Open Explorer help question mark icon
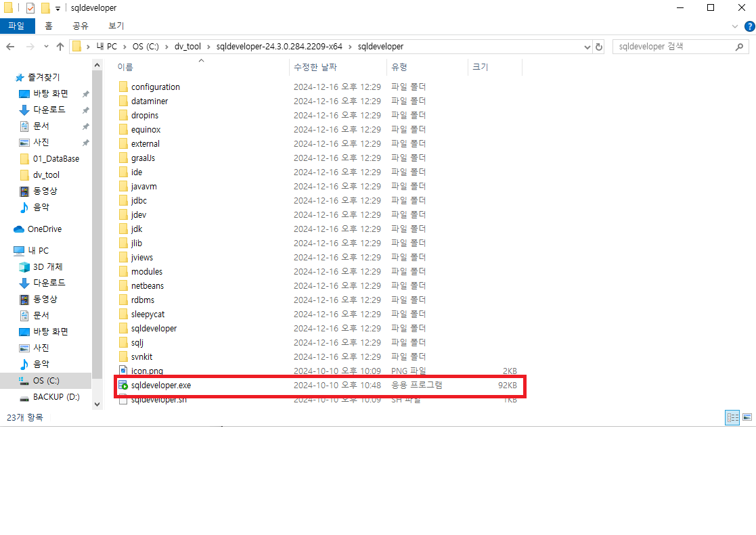The width and height of the screenshot is (756, 535). point(749,26)
